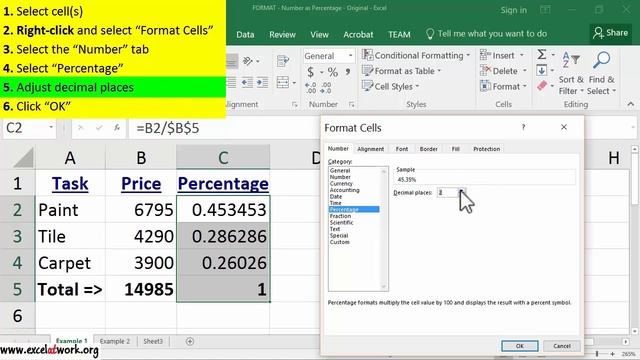Click the Share button
The width and height of the screenshot is (640, 360).
[611, 33]
